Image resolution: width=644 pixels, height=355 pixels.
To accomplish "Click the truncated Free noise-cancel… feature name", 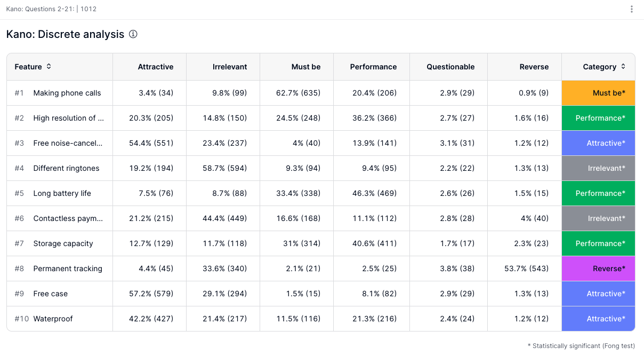I will click(x=68, y=143).
